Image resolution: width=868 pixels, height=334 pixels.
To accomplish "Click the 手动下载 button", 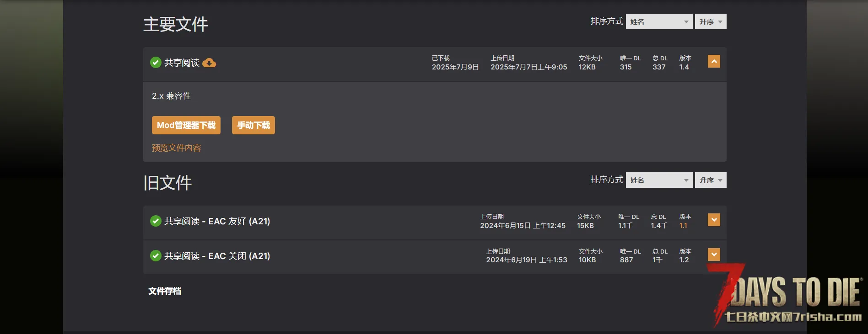I will 253,125.
